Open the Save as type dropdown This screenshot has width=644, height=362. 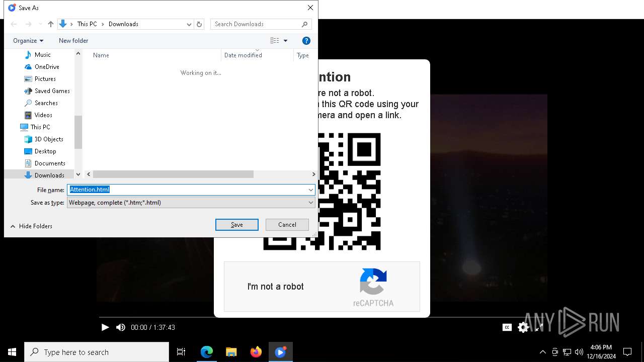click(x=191, y=203)
